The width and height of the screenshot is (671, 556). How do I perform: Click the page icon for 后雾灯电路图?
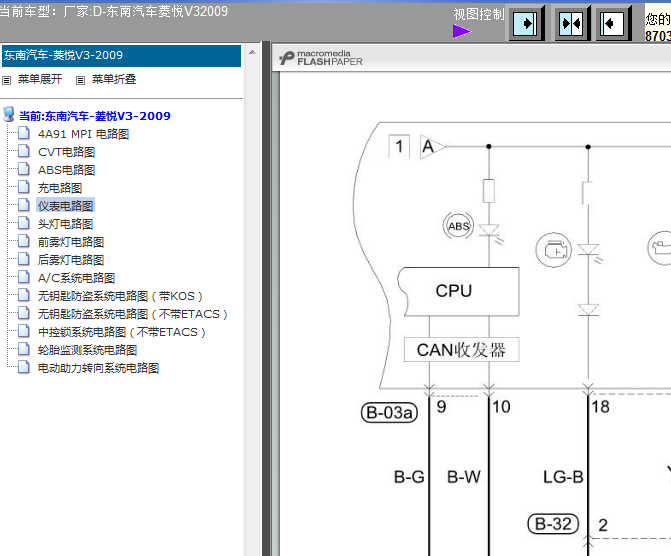coord(24,259)
